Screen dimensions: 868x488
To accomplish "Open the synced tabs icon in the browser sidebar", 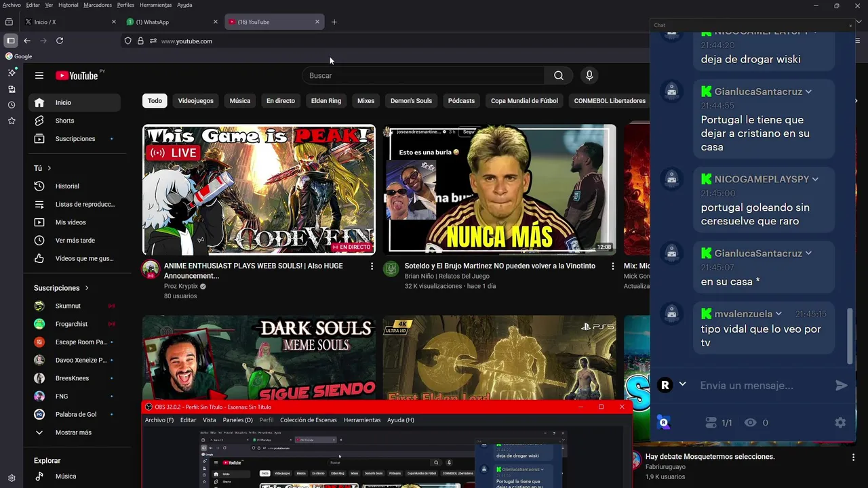I will click(x=12, y=89).
